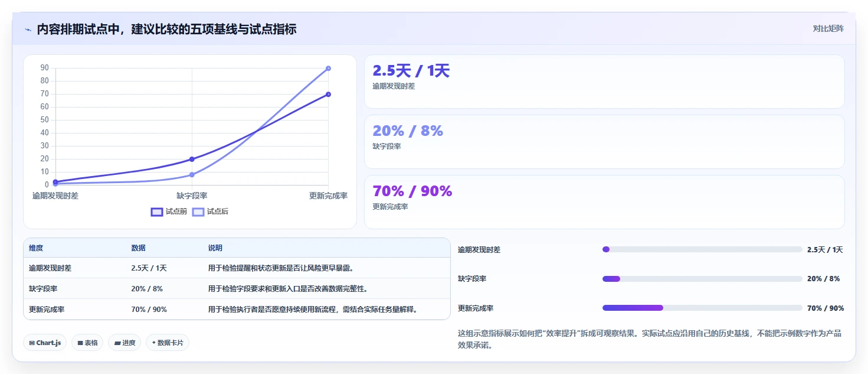
Task: Click the 缺字段率 label beside its progress bar
Action: [x=472, y=279]
